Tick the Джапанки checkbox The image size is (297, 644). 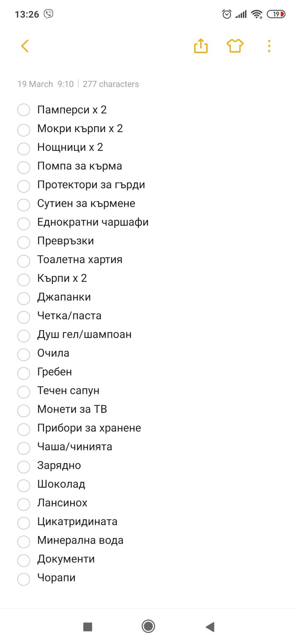click(24, 298)
